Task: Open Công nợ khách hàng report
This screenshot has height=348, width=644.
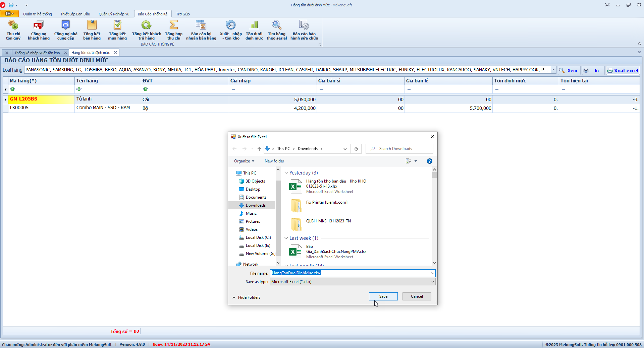Action: tap(39, 30)
